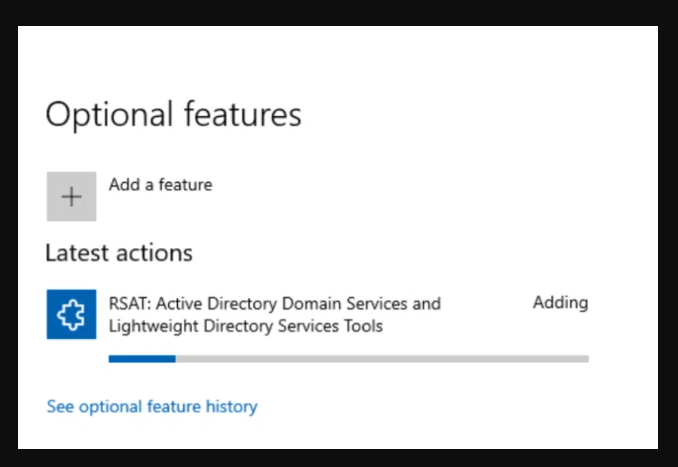Open 'See optional feature history' link
This screenshot has height=467, width=678.
tap(152, 407)
